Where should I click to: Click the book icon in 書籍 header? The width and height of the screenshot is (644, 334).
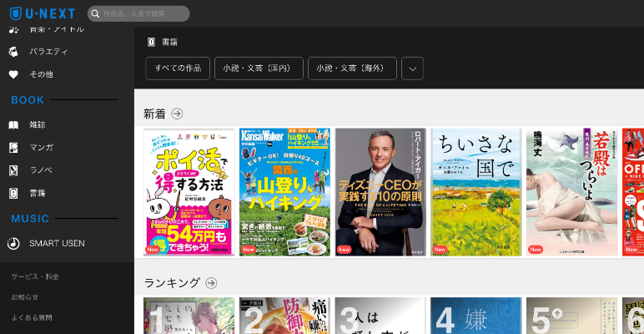coord(151,42)
